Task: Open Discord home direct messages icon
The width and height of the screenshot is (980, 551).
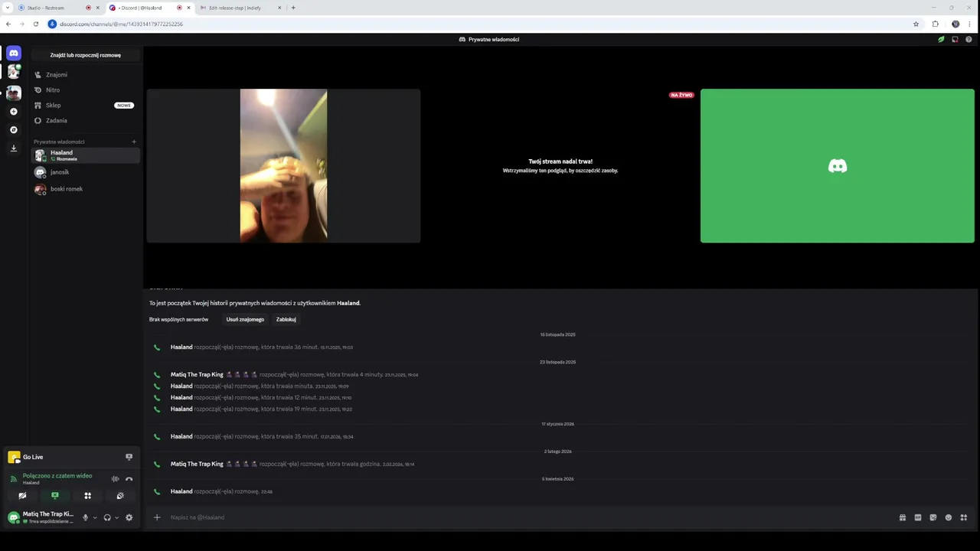Action: pos(13,53)
